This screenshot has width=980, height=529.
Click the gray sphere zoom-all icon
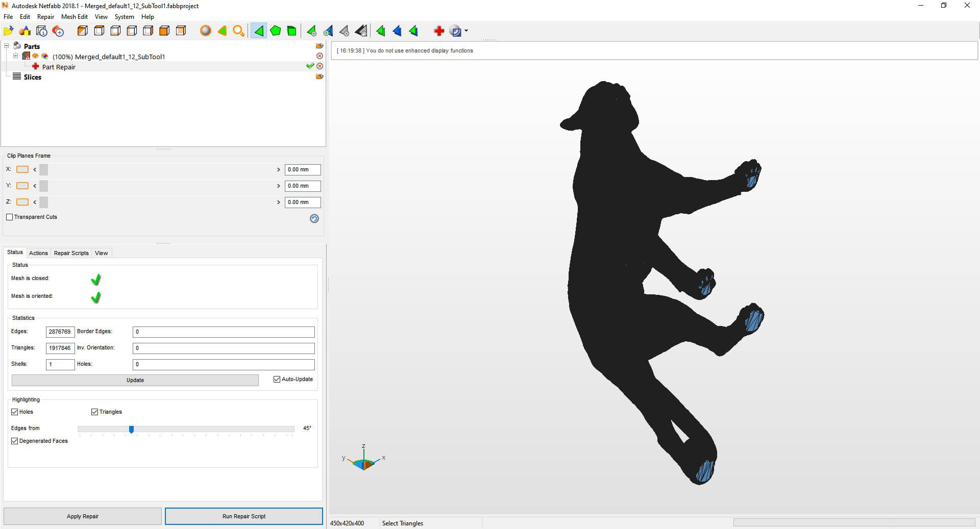point(205,31)
